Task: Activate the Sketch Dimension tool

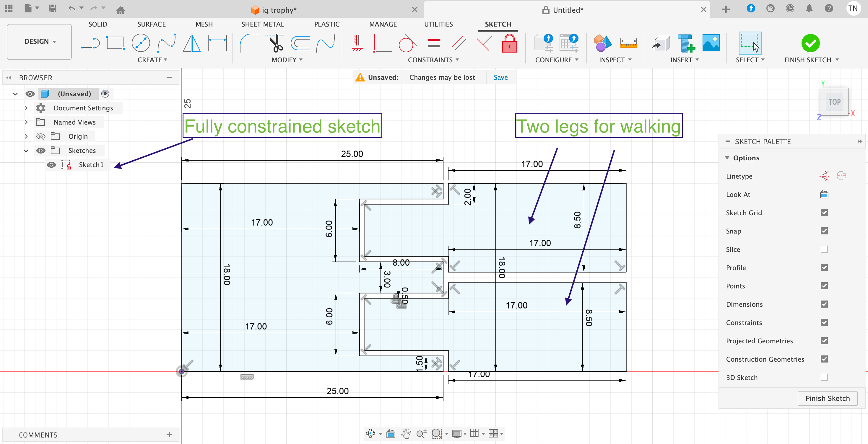Action: [217, 43]
